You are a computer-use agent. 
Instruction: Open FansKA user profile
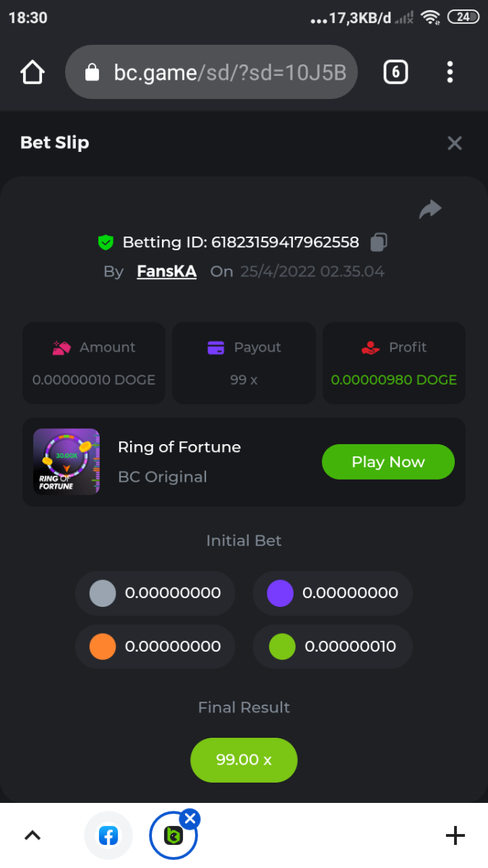(x=166, y=272)
